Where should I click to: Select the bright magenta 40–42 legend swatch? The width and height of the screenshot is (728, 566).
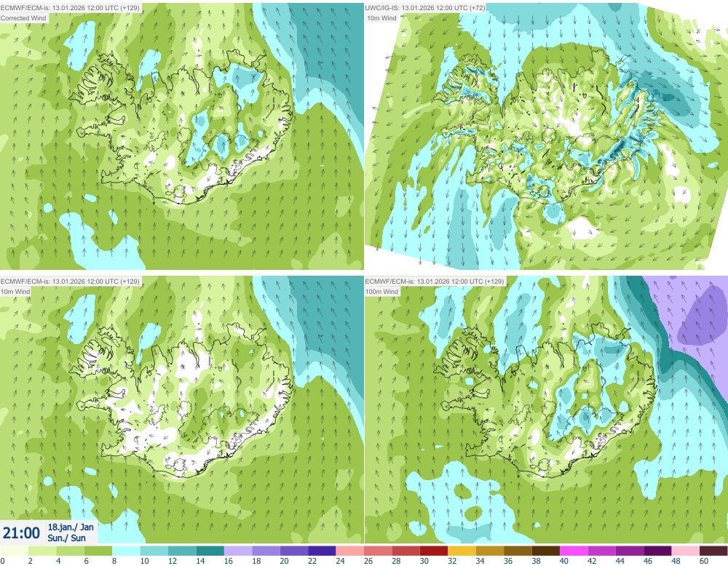pos(574,551)
